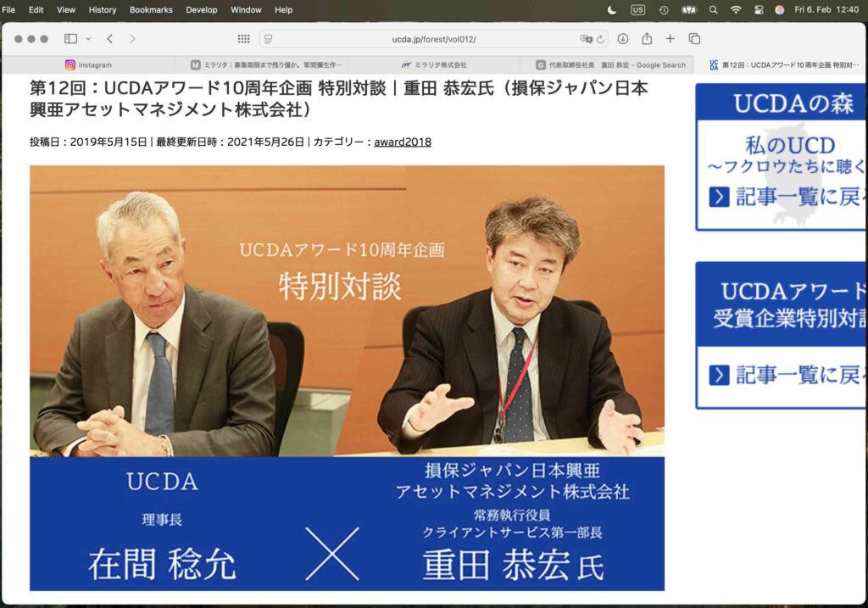
Task: Open a new tab with plus
Action: tap(670, 39)
